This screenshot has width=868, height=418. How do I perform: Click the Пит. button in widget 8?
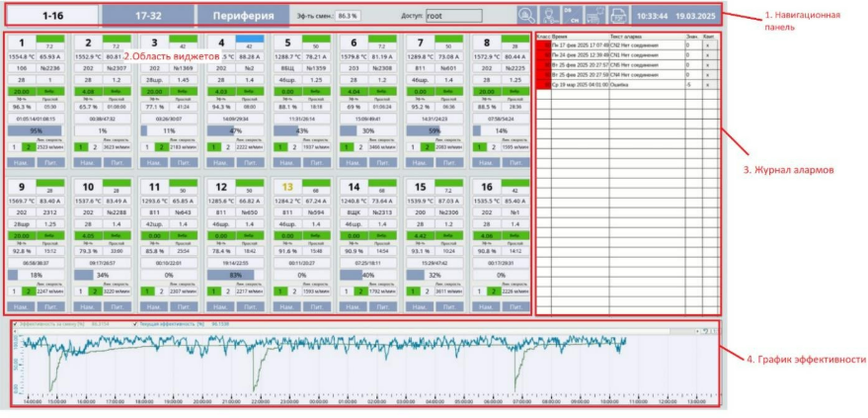[x=515, y=163]
